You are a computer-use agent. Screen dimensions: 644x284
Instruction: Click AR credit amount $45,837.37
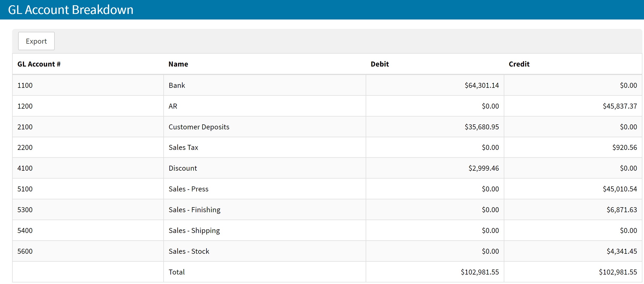(x=620, y=106)
